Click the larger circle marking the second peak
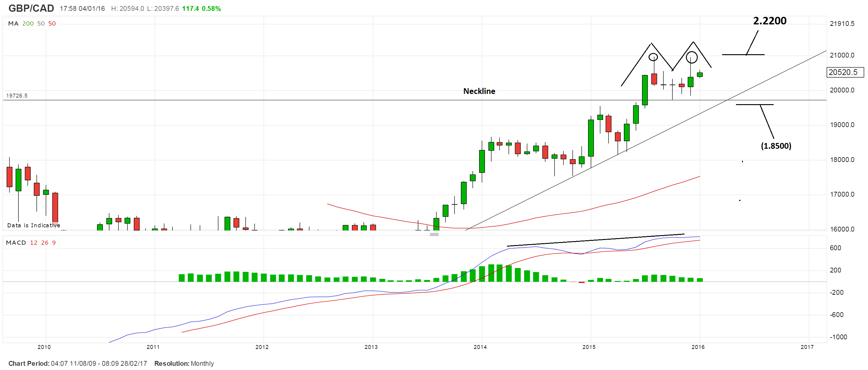868x370 pixels. click(692, 57)
